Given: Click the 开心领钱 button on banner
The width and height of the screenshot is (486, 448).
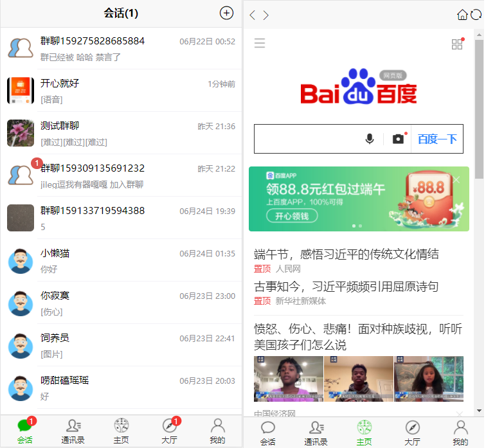Looking at the screenshot, I should (x=292, y=216).
